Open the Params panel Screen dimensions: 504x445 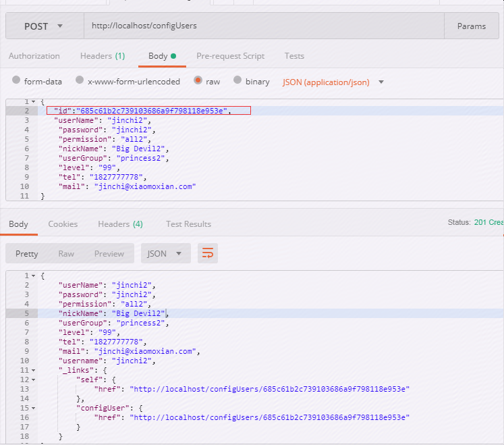point(472,26)
